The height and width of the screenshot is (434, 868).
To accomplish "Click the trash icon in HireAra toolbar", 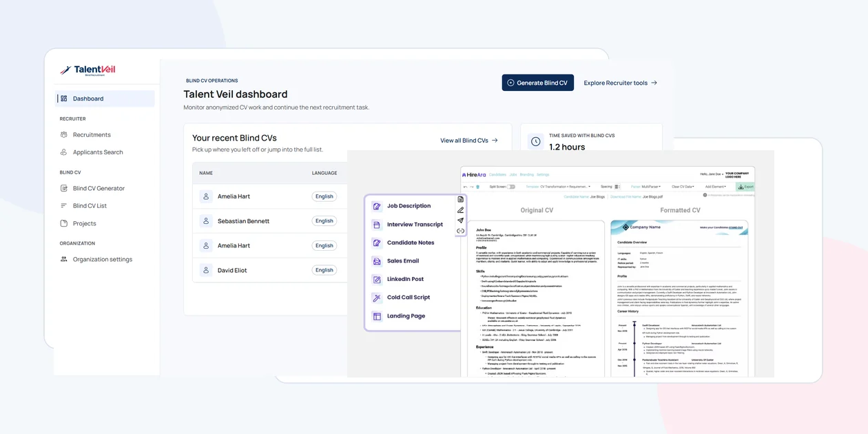I will [x=478, y=187].
